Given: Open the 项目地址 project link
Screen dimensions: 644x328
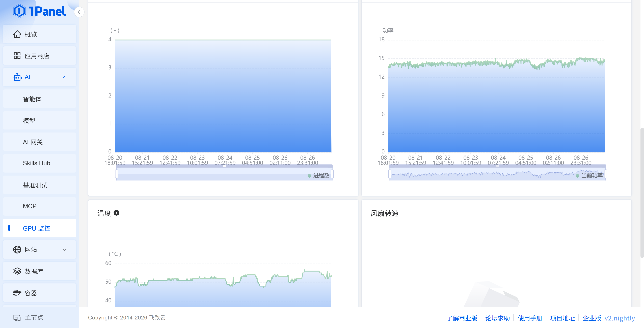Looking at the screenshot, I should (562, 318).
